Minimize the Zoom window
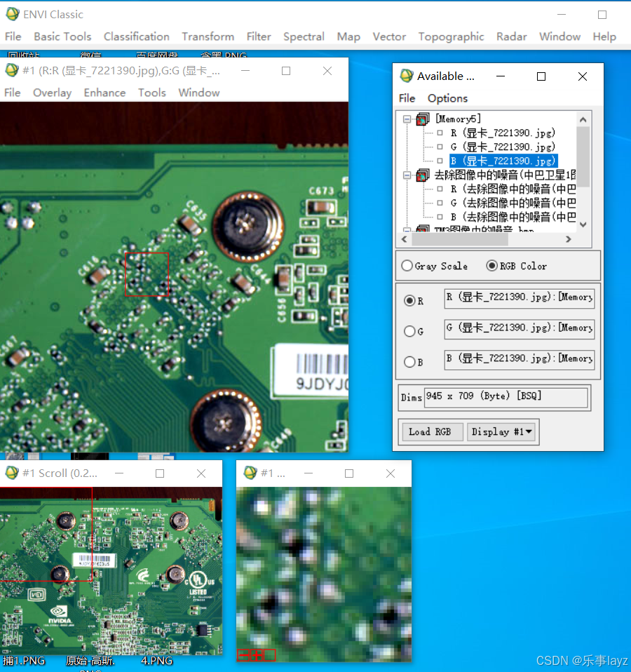The image size is (631, 672). 308,473
